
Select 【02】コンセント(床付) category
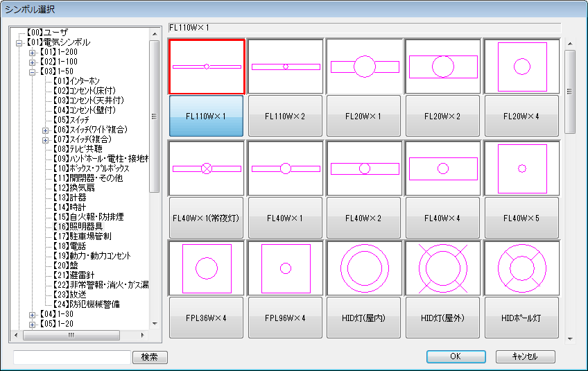pos(84,91)
